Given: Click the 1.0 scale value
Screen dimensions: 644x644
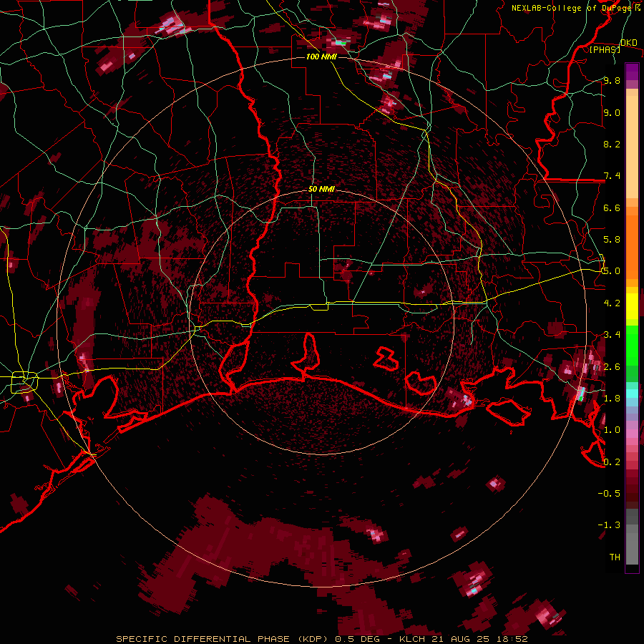Looking at the screenshot, I should tap(612, 430).
